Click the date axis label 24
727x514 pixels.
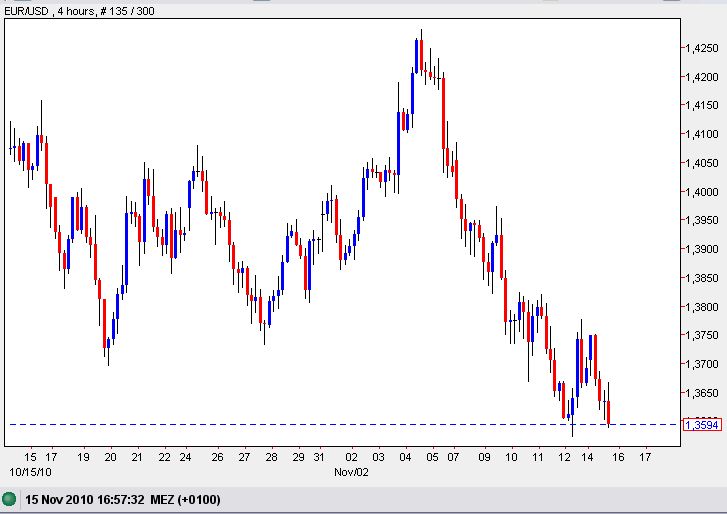click(x=185, y=457)
